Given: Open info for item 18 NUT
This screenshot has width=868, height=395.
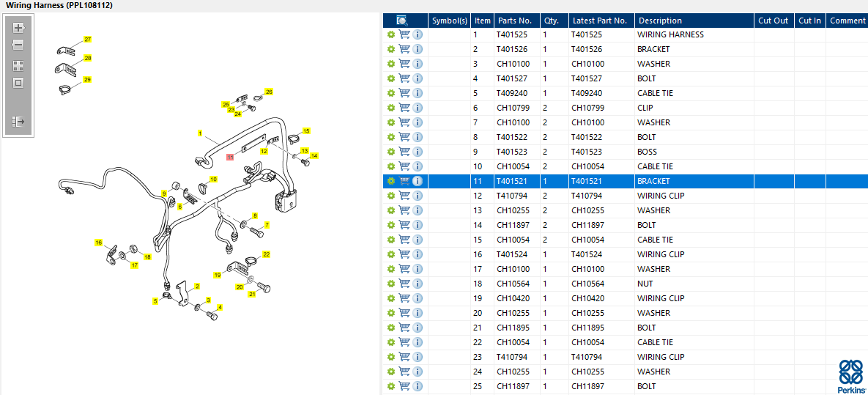Looking at the screenshot, I should point(418,284).
